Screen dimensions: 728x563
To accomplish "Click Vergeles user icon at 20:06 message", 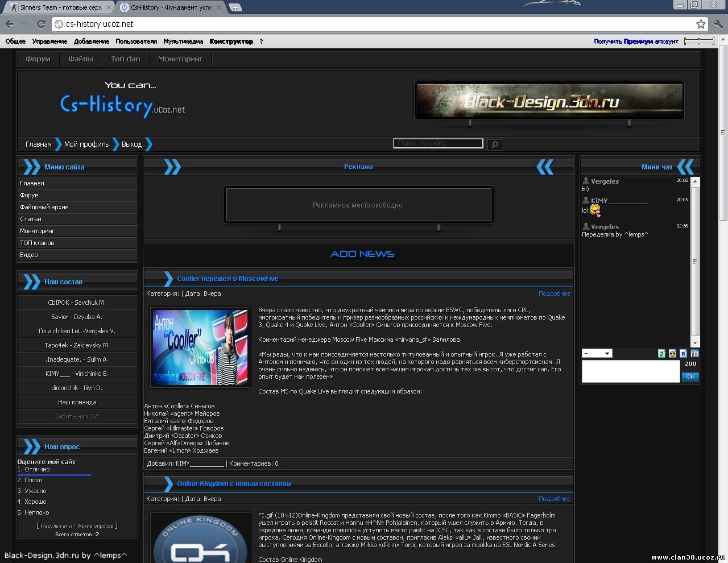I will [x=586, y=181].
